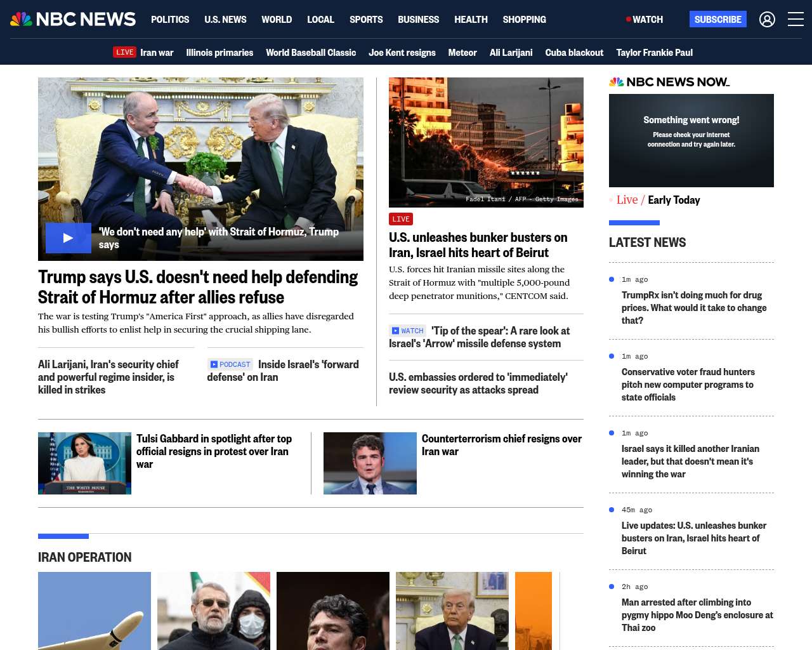Viewport: 812px width, 650px height.
Task: Open the Latest News section heading
Action: 647,242
